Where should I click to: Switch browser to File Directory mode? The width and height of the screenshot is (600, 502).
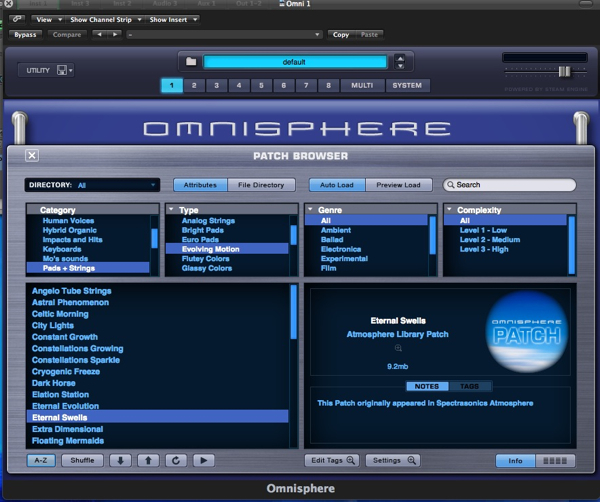(261, 185)
